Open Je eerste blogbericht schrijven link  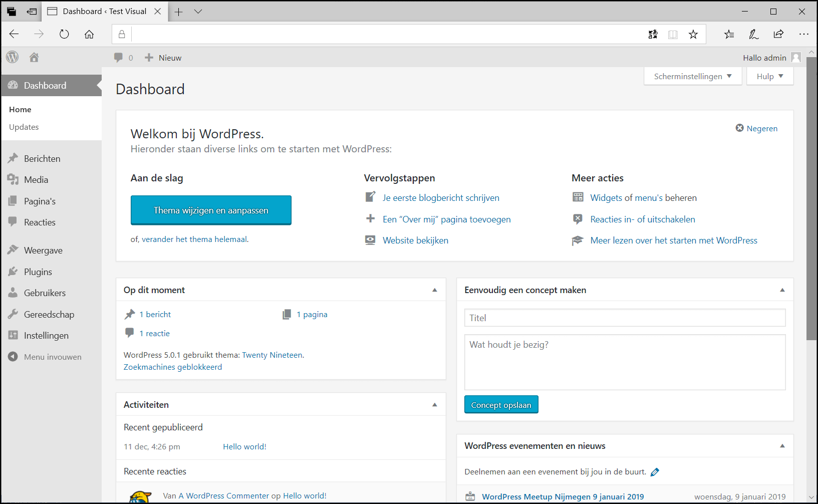(441, 198)
